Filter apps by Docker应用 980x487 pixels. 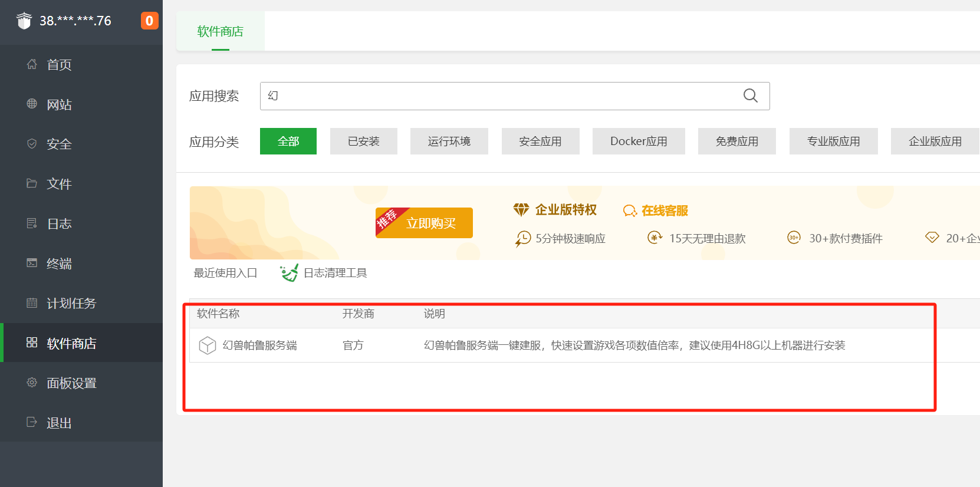pos(639,142)
